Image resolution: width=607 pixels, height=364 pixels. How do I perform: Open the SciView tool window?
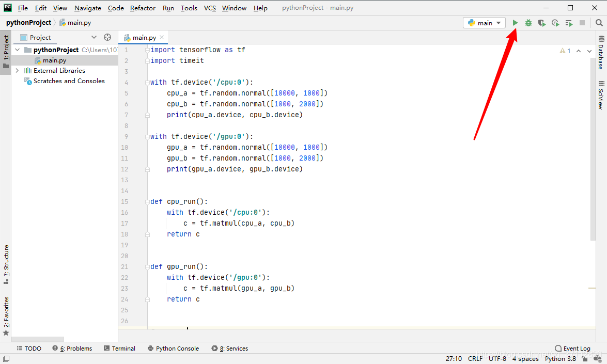point(601,95)
